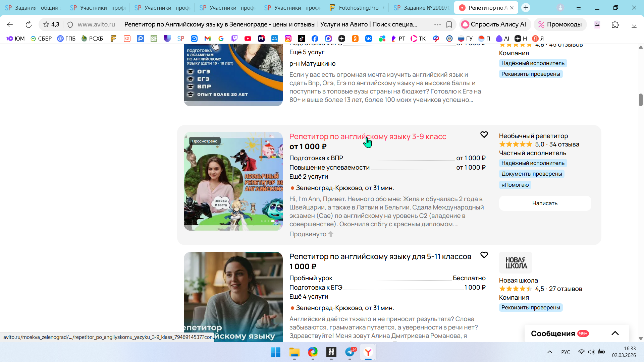Favorite the 3-9 класс tutor listing

pyautogui.click(x=484, y=135)
